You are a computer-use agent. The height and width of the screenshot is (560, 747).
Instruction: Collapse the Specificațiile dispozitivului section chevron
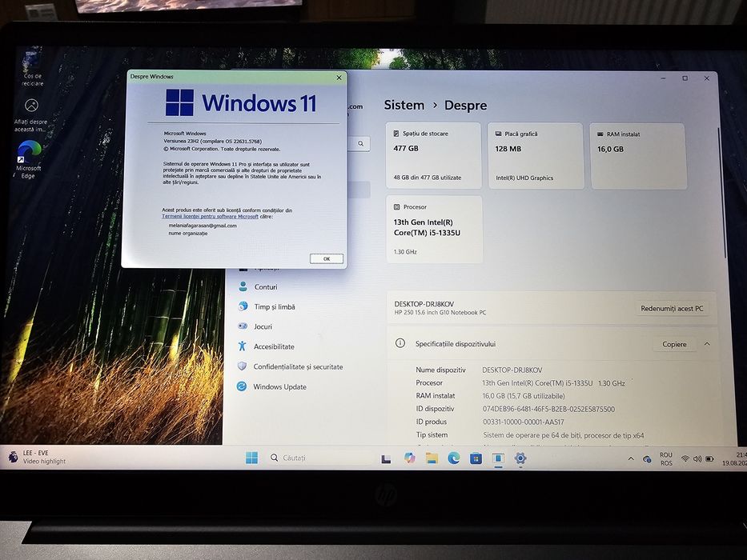coord(707,344)
